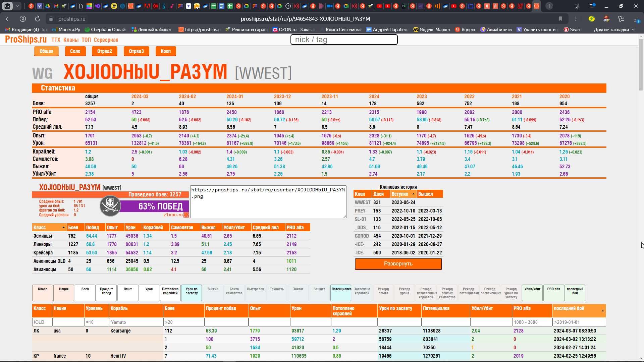This screenshot has height=362, width=644.
Task: Toggle off the Потенциалка column
Action: [341, 293]
